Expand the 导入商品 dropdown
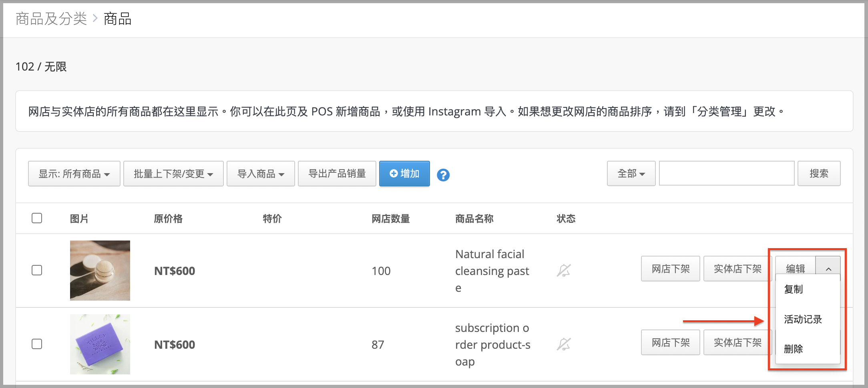This screenshot has height=388, width=868. click(261, 174)
